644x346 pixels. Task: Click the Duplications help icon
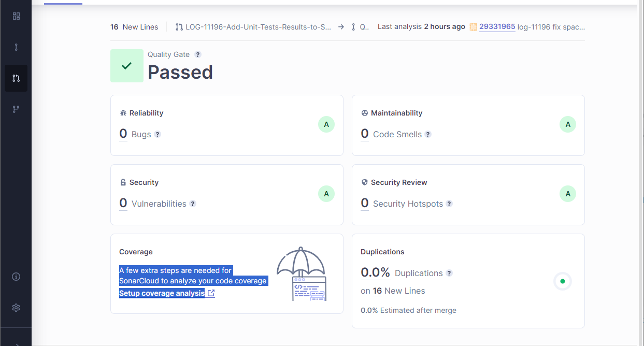449,273
